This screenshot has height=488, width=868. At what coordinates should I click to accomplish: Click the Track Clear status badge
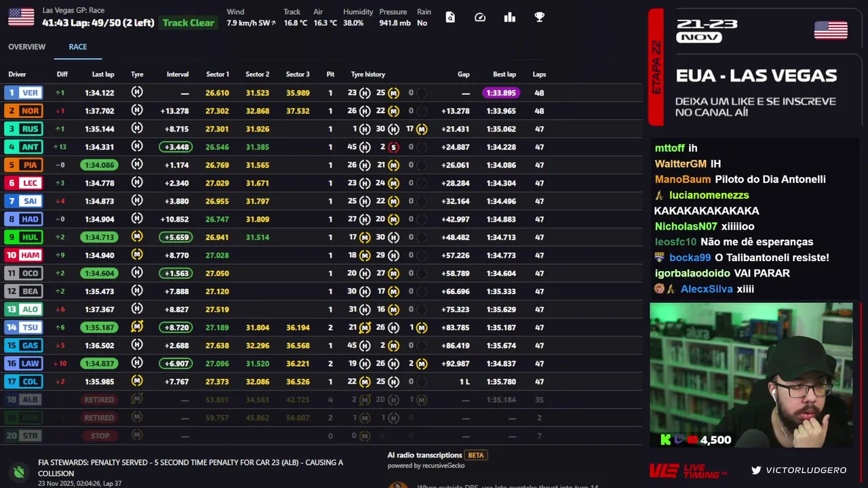189,22
